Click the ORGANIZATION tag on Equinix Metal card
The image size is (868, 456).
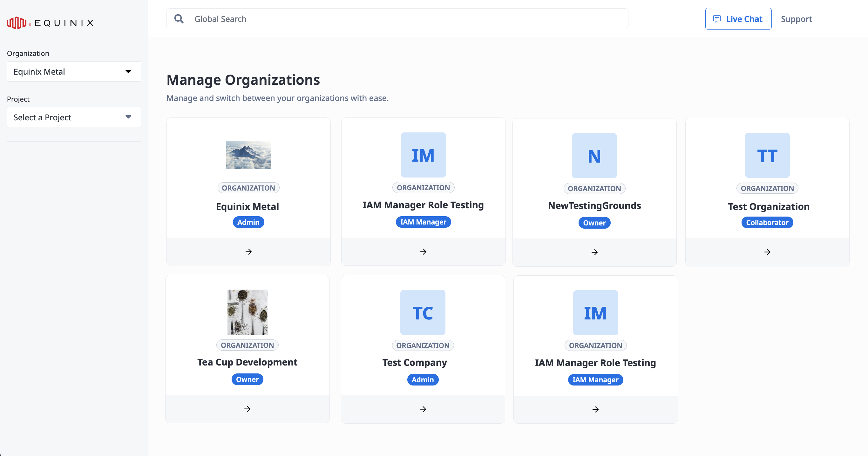[x=248, y=188]
